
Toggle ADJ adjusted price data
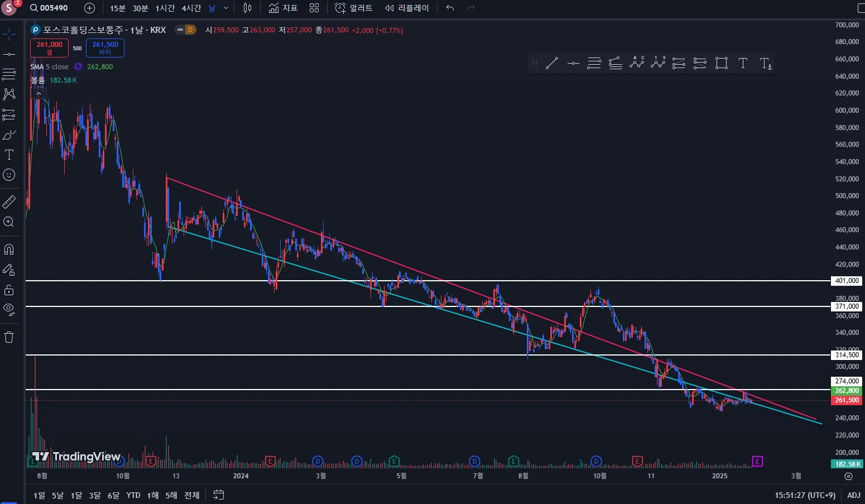854,495
